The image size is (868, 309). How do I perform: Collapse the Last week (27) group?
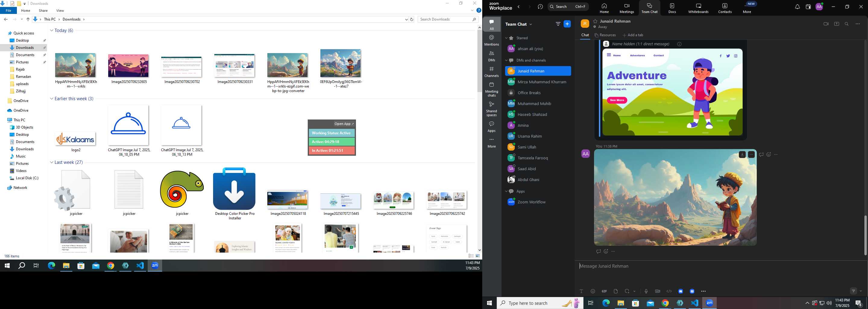point(52,163)
